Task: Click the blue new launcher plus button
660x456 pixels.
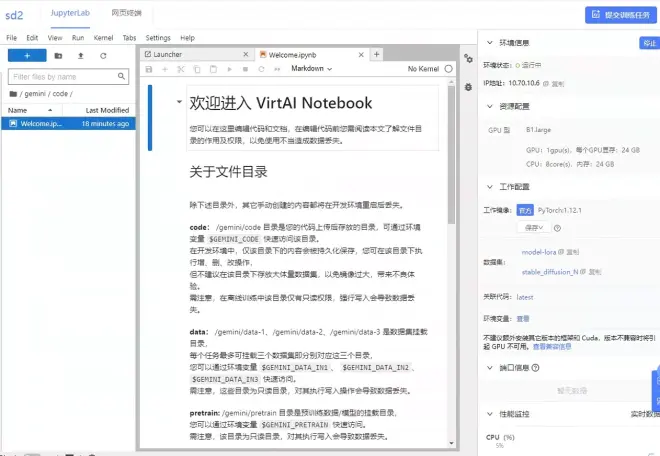Action: pyautogui.click(x=27, y=56)
